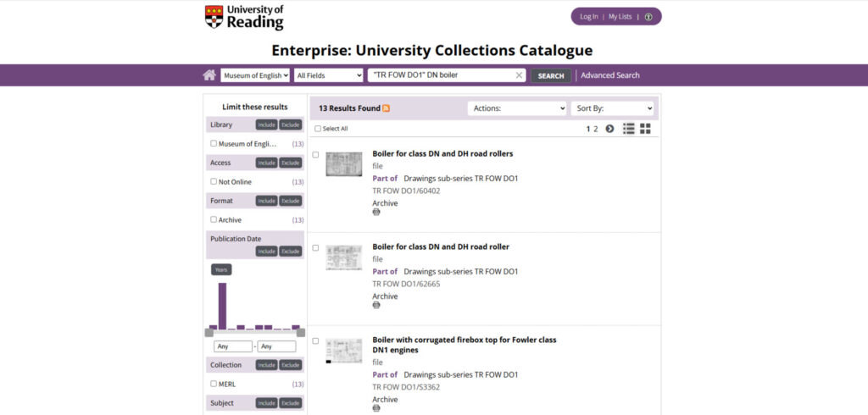Viewport: 868px width, 415px height.
Task: Open title Boiler with corrugated firebox top
Action: pos(465,345)
